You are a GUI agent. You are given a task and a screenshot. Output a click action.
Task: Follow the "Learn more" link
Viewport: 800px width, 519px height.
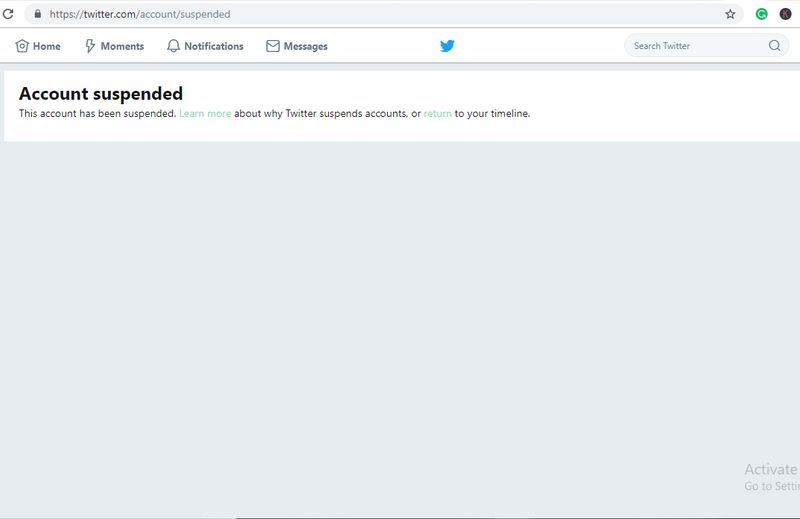click(x=205, y=114)
